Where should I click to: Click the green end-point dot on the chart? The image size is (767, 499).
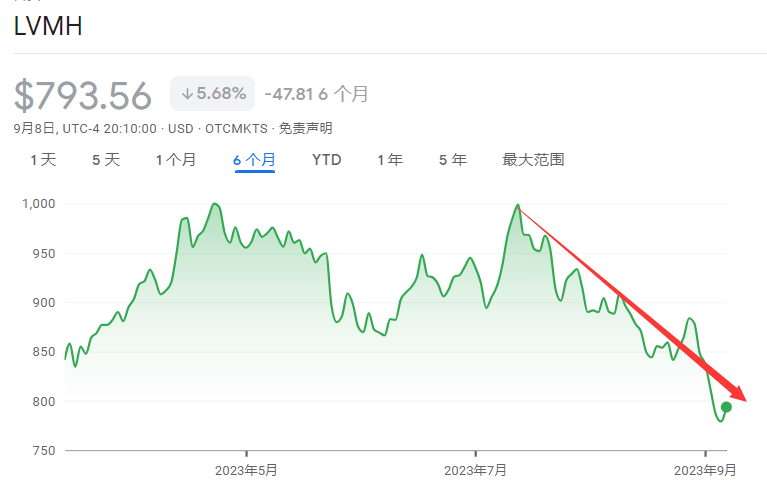727,407
